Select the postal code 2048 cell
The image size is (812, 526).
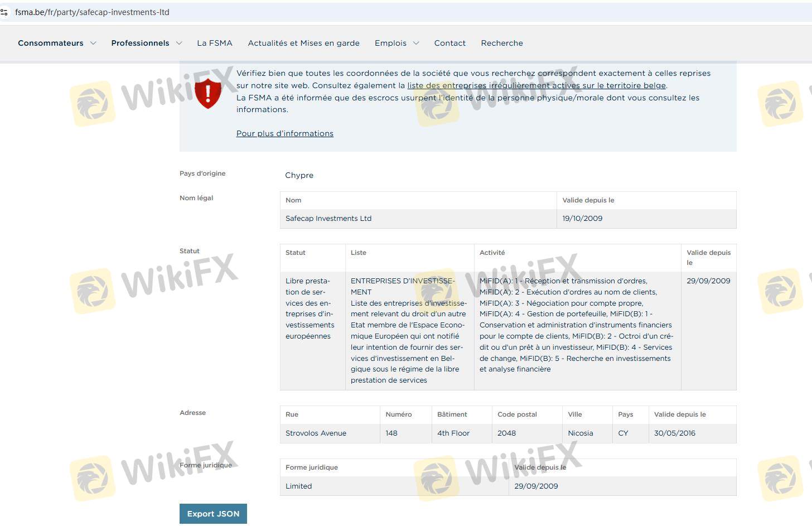[x=527, y=433]
